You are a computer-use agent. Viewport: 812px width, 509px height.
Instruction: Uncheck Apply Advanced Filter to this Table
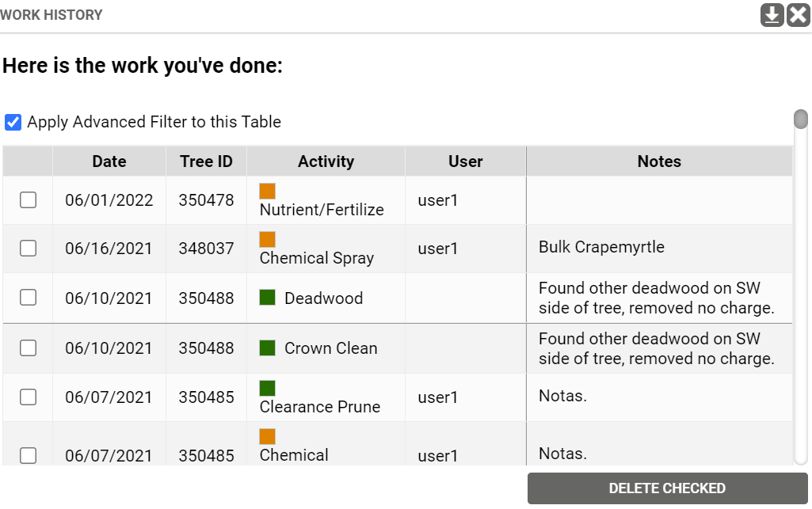coord(13,123)
